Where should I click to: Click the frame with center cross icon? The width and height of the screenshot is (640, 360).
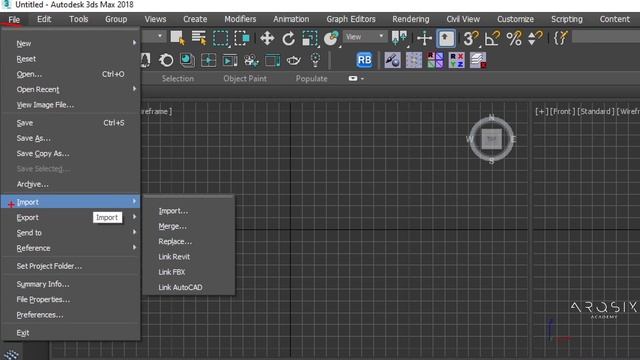[x=209, y=60]
